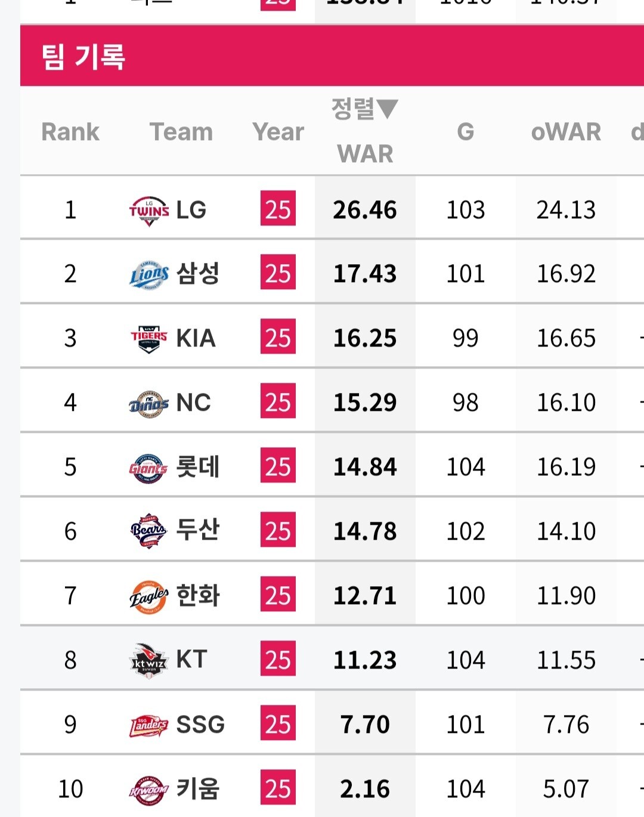Open the LG Twins team logo
The height and width of the screenshot is (817, 644).
pyautogui.click(x=149, y=211)
